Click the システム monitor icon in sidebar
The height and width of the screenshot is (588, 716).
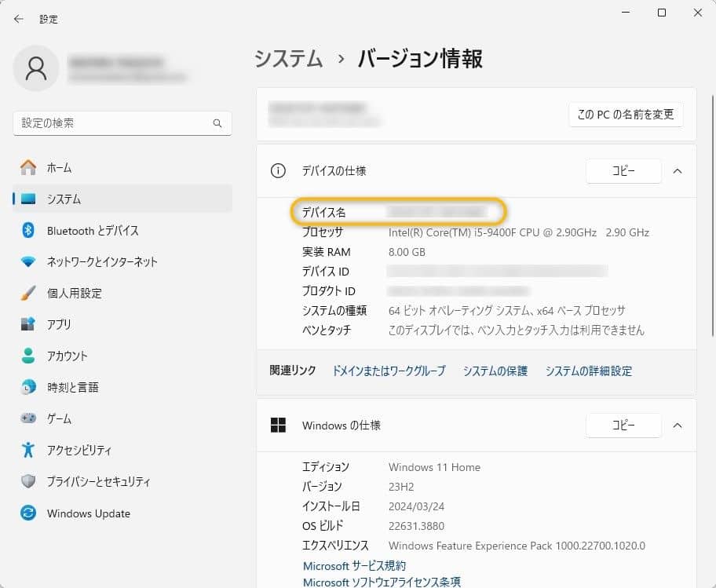coord(27,199)
